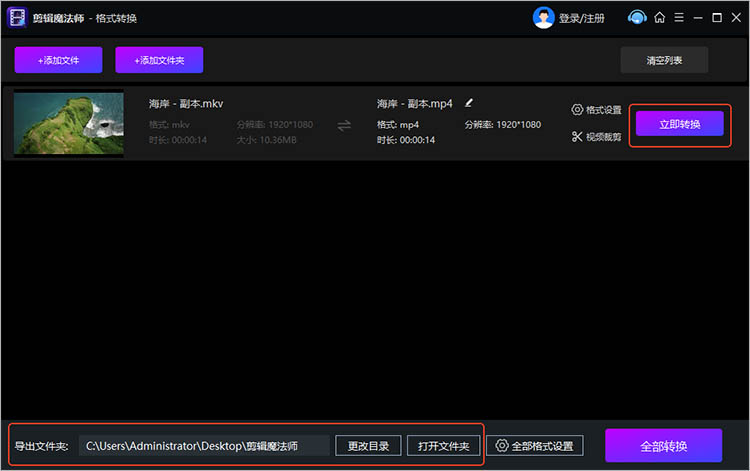The image size is (750, 471).
Task: Click the 登录/注册 link
Action: 582,18
